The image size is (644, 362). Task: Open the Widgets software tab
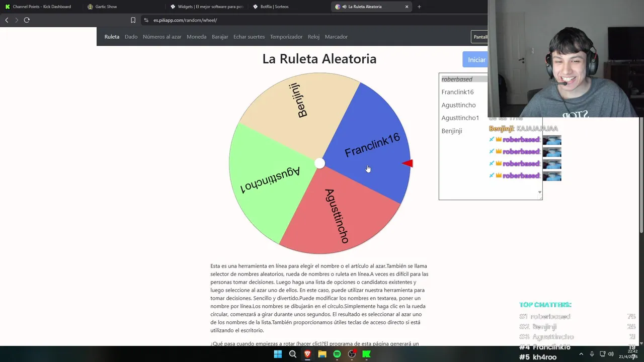coord(206,7)
